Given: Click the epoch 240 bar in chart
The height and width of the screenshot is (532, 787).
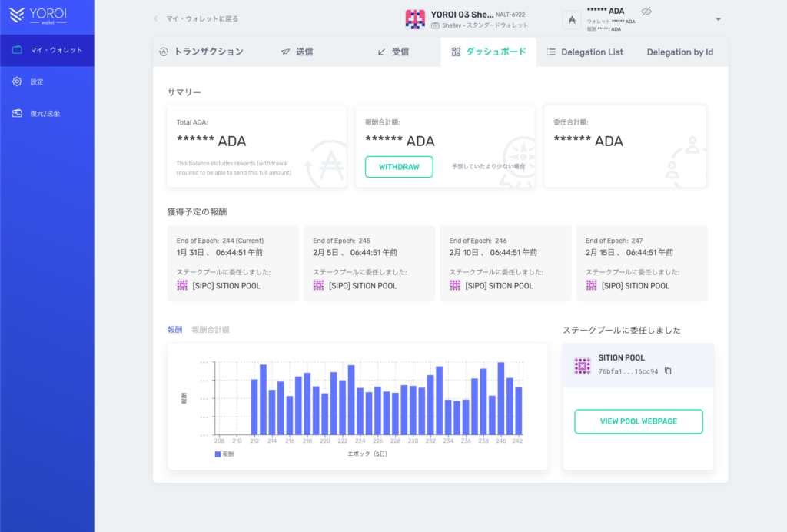Looking at the screenshot, I should [501, 398].
